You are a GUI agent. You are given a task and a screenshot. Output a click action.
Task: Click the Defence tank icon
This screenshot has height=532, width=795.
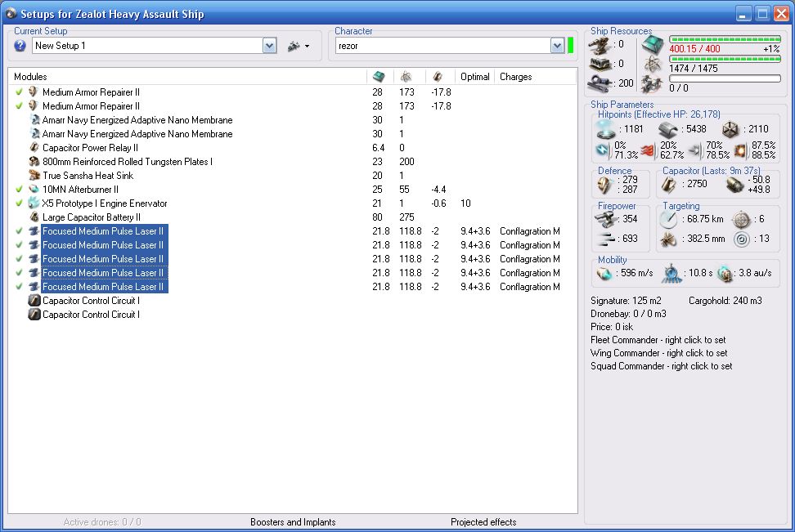tap(604, 186)
